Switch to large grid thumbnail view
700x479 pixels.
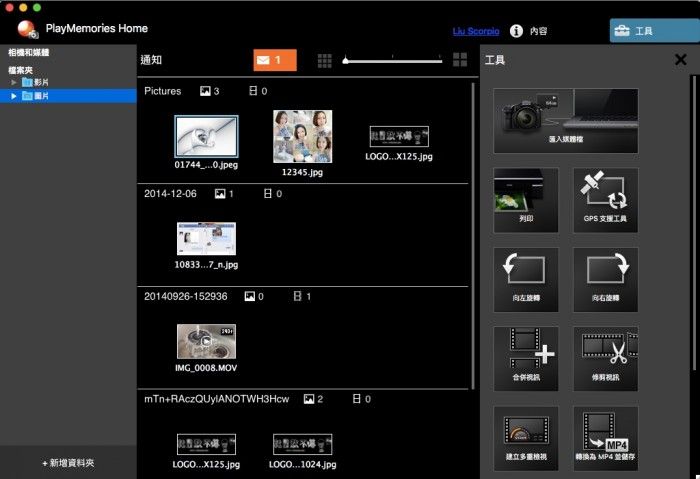tap(460, 60)
